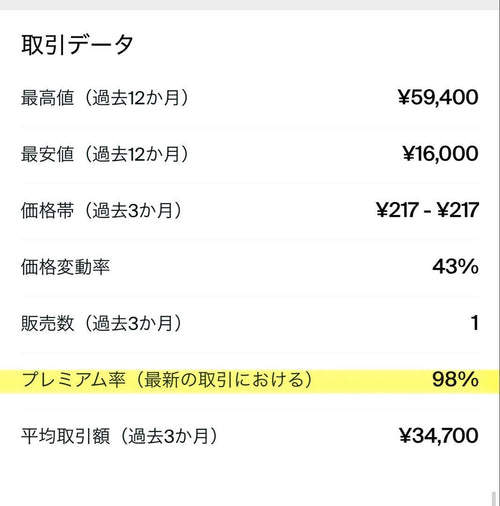Click the ¥16,000 lowest price value
The image size is (500, 506).
tap(440, 154)
